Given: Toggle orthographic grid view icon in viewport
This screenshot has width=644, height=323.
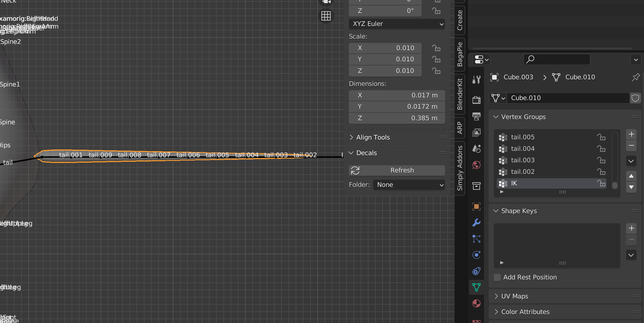Looking at the screenshot, I should (x=326, y=16).
